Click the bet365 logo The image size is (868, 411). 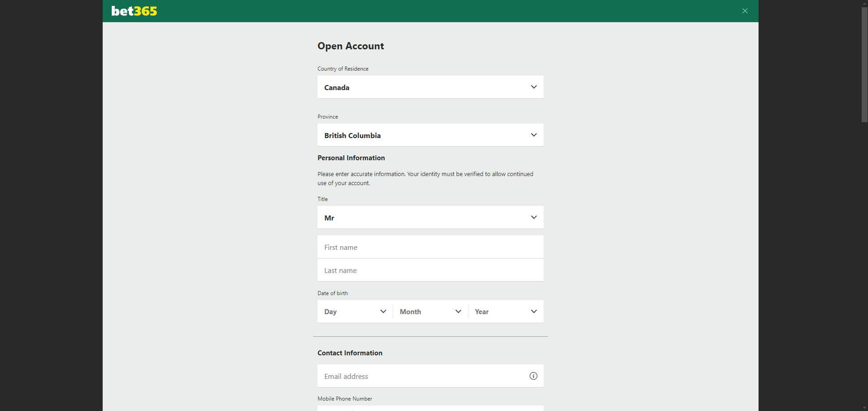click(134, 11)
